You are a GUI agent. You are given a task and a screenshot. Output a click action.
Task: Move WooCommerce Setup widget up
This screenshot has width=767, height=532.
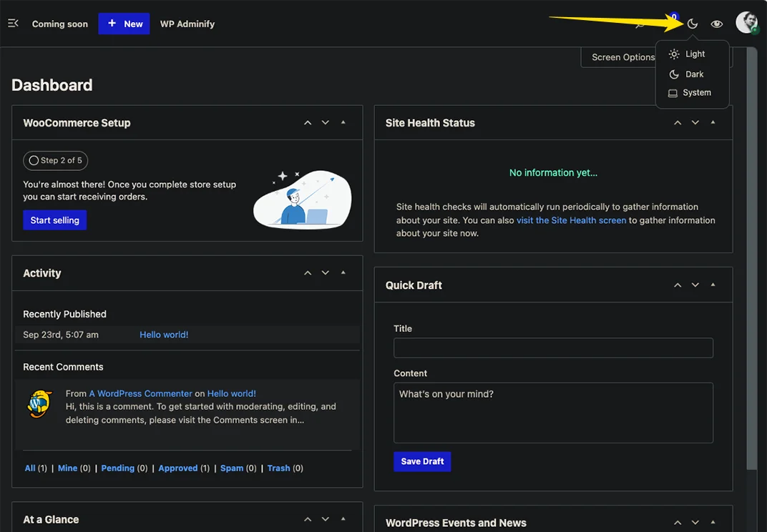tap(308, 123)
